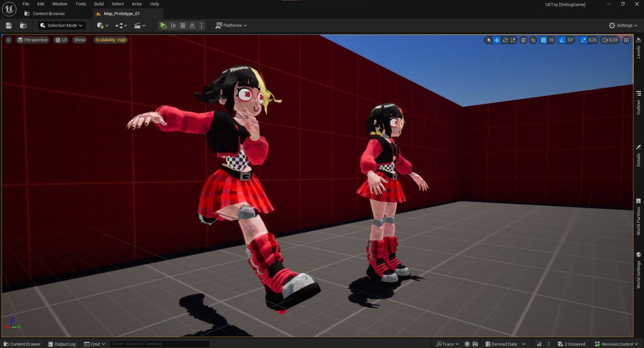
Task: Select the Scale tool in the viewport
Action: pyautogui.click(x=514, y=40)
